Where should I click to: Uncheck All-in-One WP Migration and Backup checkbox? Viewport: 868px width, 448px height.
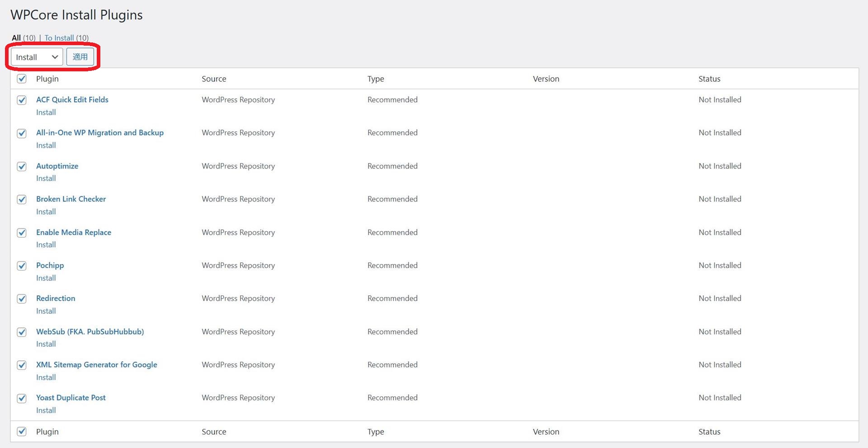[x=22, y=133]
